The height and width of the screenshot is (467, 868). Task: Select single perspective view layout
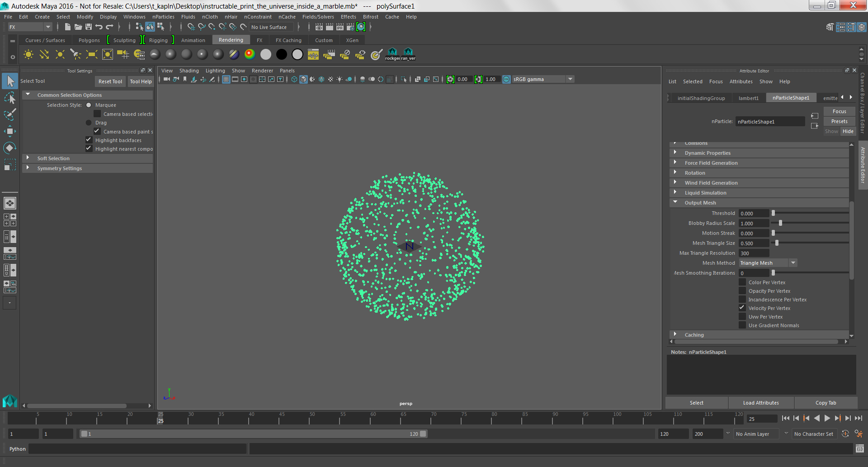10,203
